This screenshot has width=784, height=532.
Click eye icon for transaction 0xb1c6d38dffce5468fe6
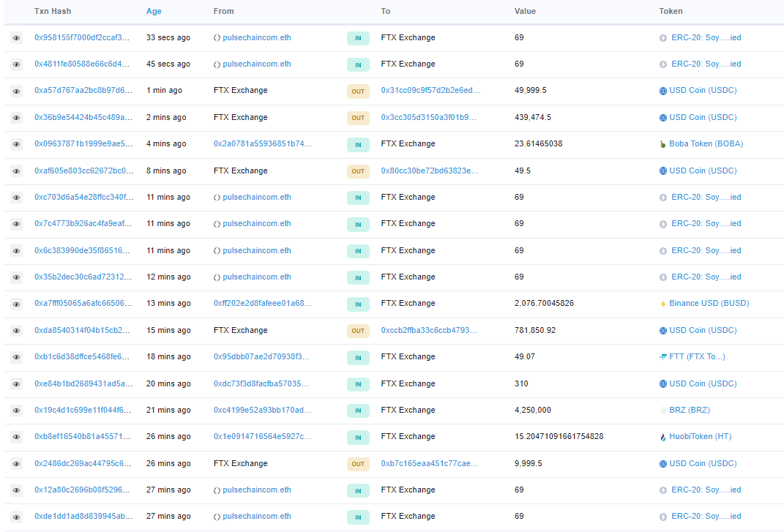pos(17,357)
